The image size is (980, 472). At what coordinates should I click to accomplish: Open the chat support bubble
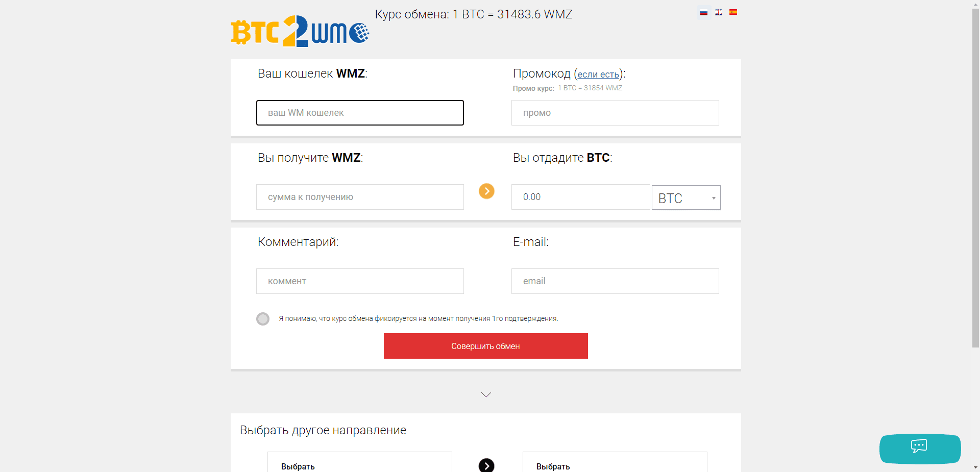(x=919, y=449)
